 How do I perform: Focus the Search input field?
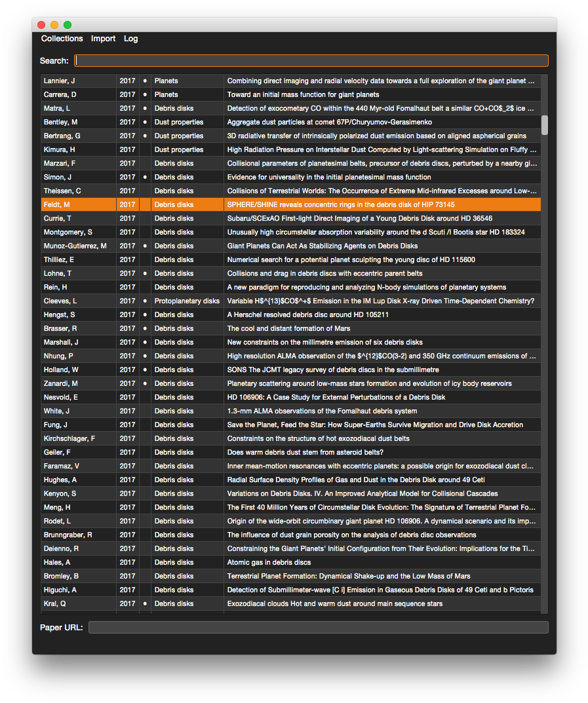[311, 60]
